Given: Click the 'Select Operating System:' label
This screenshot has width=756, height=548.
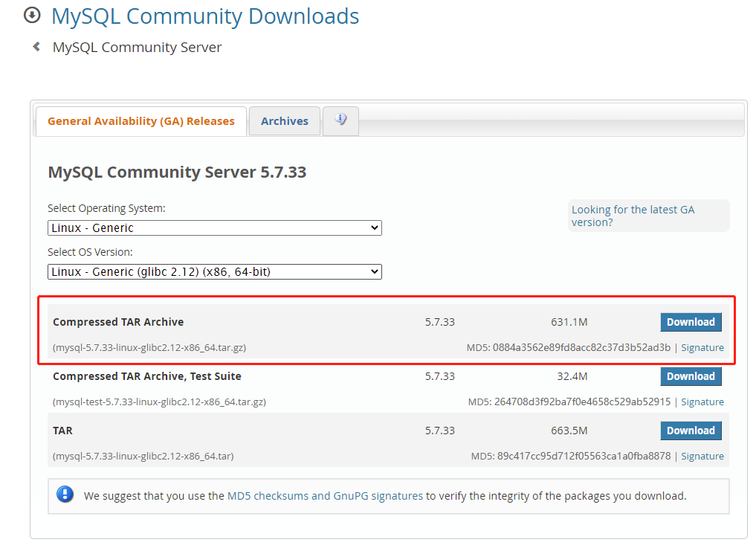Looking at the screenshot, I should [x=106, y=208].
